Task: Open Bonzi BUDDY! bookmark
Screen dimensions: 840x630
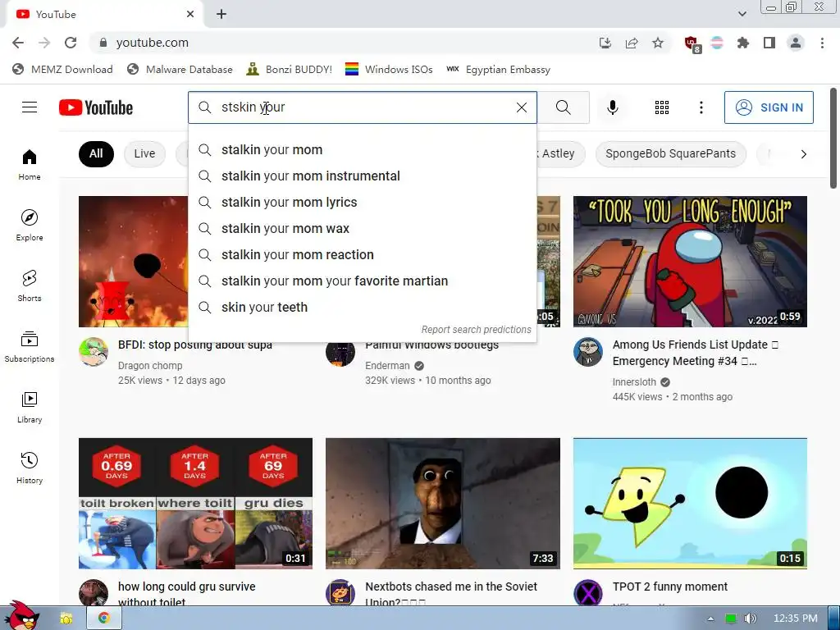Action: coord(289,70)
